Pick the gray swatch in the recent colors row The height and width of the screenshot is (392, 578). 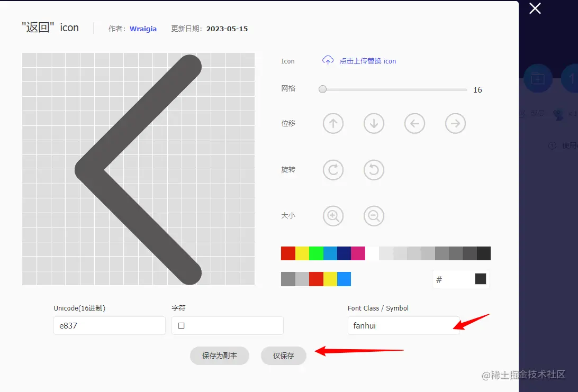click(x=288, y=279)
